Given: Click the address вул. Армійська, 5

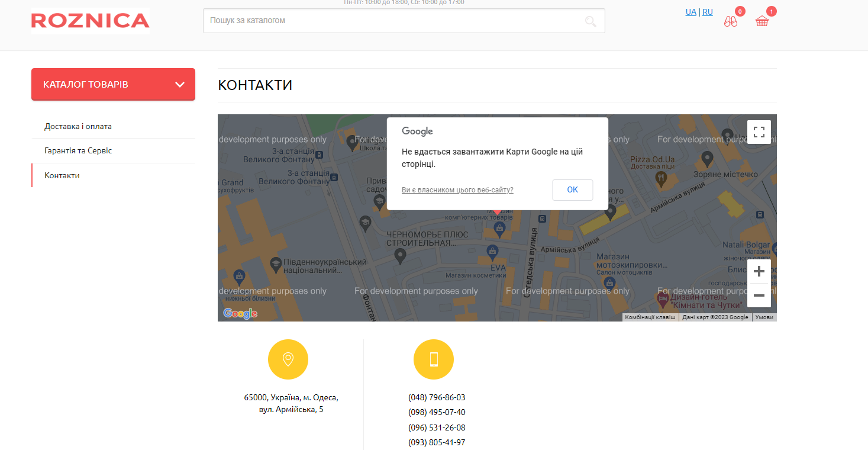Looking at the screenshot, I should click(x=291, y=409).
